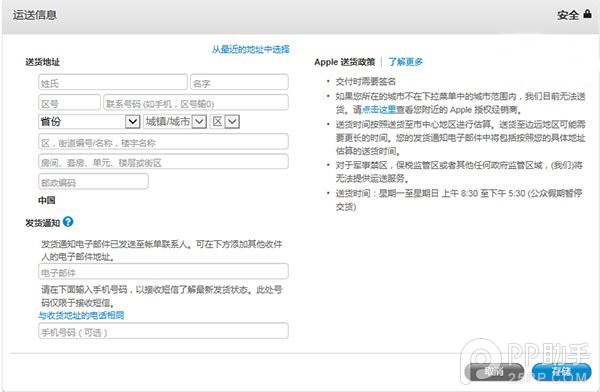This screenshot has width=600, height=392.
Task: Open the 了解更多 policy link
Action: pyautogui.click(x=406, y=62)
